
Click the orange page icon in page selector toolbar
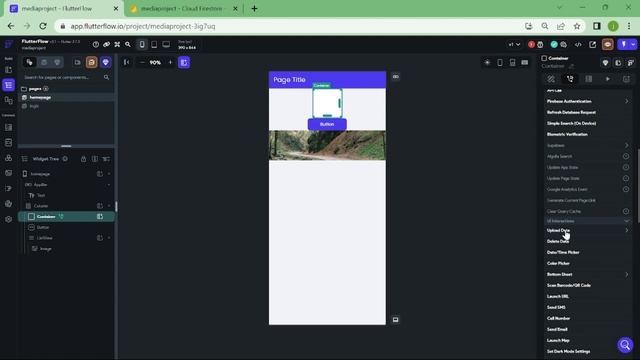pos(91,62)
